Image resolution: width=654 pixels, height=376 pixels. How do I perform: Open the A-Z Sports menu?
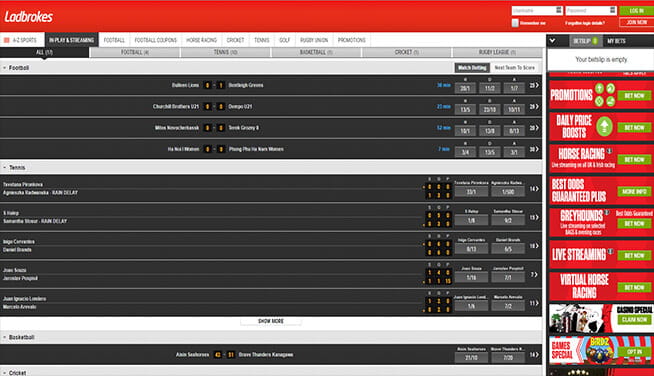point(22,40)
